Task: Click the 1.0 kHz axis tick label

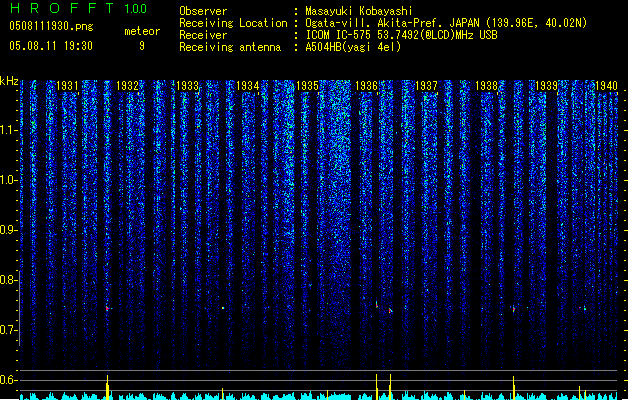Action: [x=8, y=180]
